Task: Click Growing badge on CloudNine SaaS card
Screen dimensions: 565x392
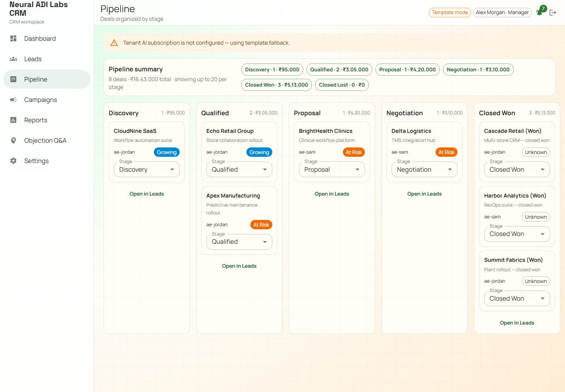Action: tap(167, 152)
